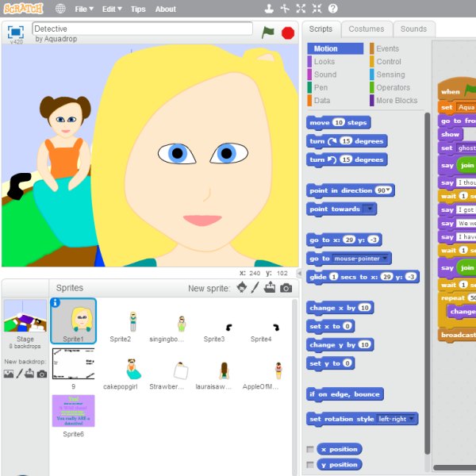Switch to the Sounds tab
The height and width of the screenshot is (476, 476).
414,29
